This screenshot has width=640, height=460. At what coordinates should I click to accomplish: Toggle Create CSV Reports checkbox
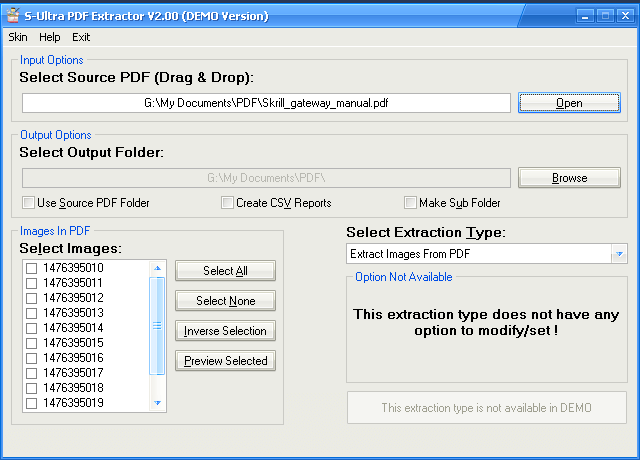(x=228, y=203)
